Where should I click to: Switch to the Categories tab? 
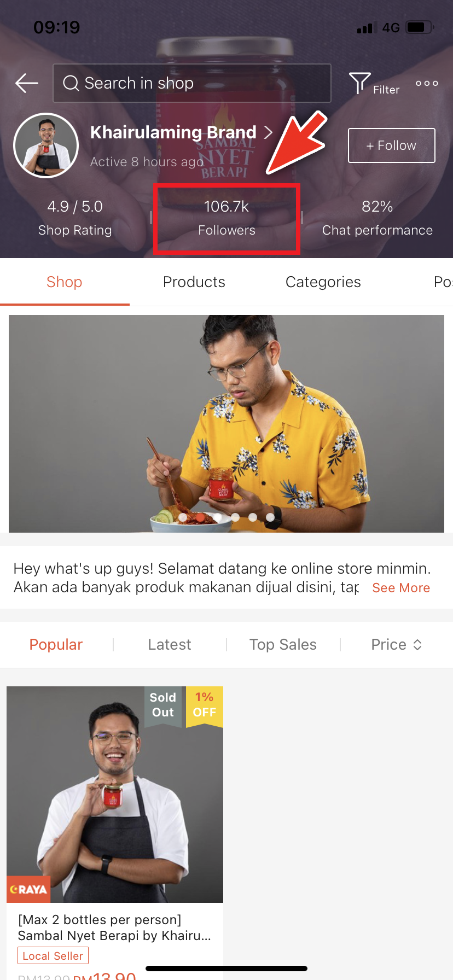pyautogui.click(x=323, y=282)
